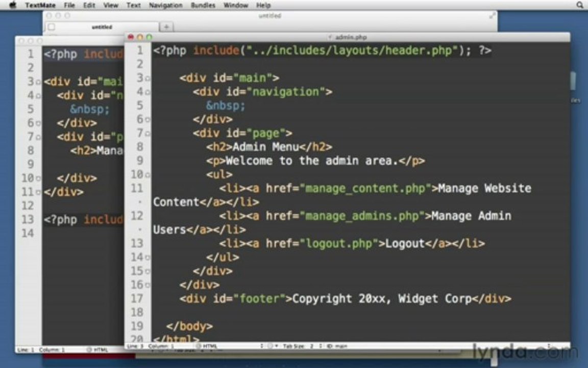Click the </body> tag on line 19

coord(190,327)
